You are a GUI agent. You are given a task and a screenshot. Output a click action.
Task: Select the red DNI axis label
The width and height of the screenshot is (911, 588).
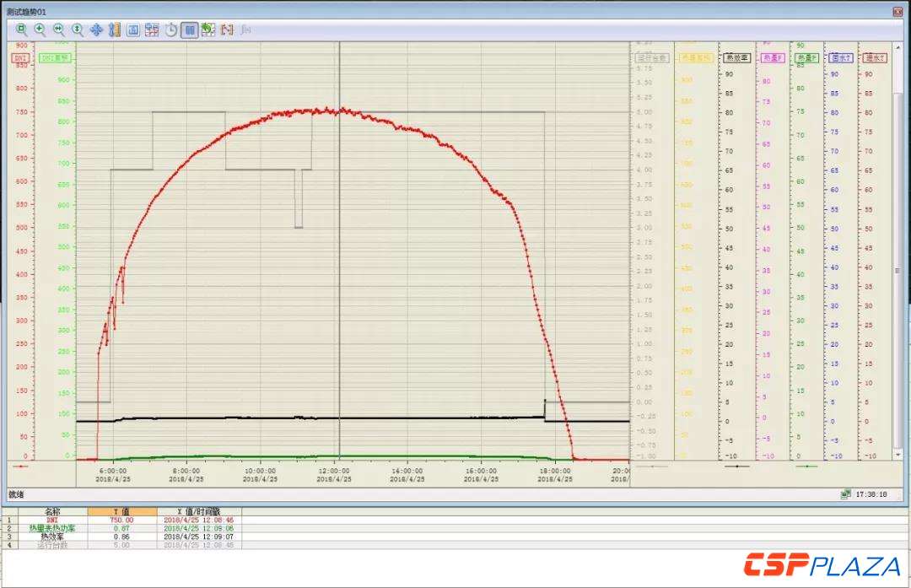[x=20, y=58]
